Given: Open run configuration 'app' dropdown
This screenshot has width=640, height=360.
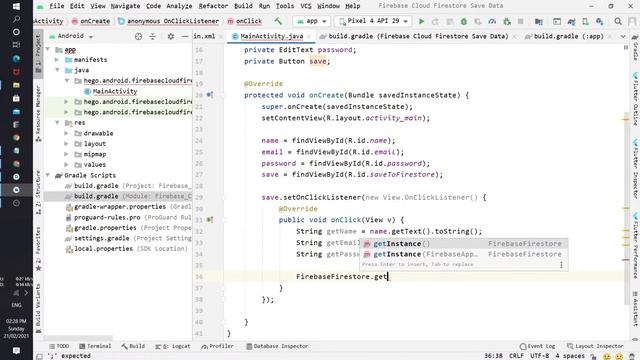Looking at the screenshot, I should point(312,21).
